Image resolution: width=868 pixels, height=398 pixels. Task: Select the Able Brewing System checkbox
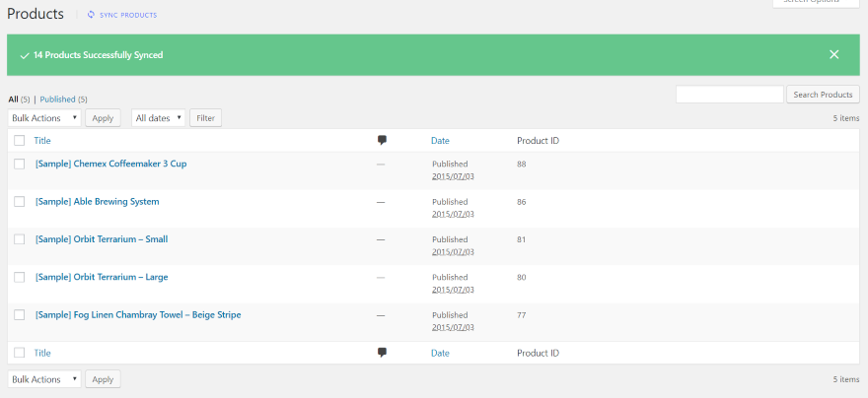click(x=20, y=201)
